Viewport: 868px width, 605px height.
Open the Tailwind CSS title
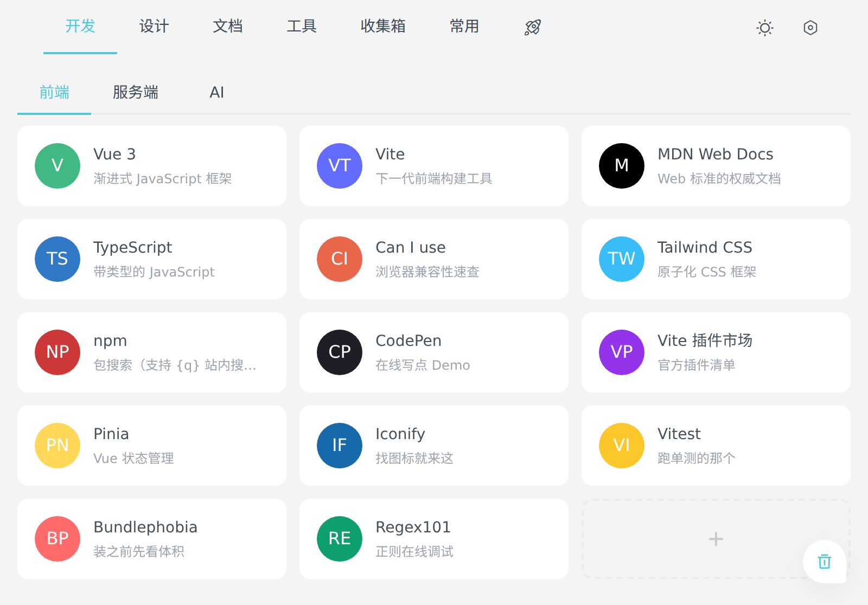(x=705, y=247)
